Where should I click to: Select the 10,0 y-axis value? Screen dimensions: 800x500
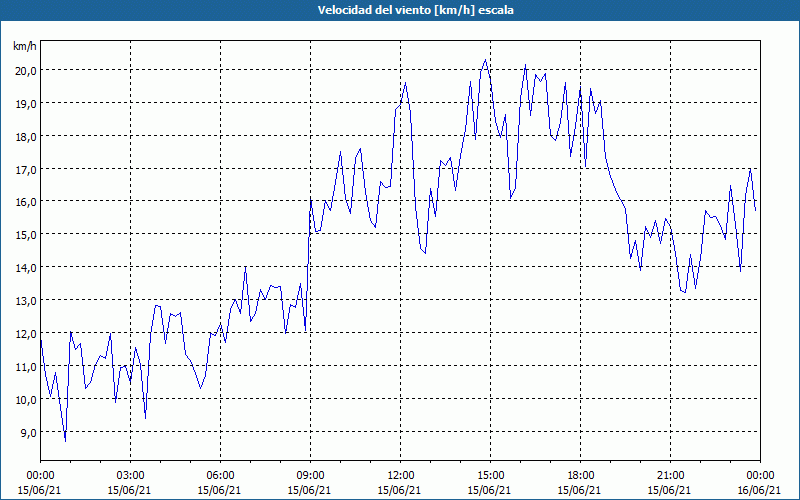click(27, 399)
